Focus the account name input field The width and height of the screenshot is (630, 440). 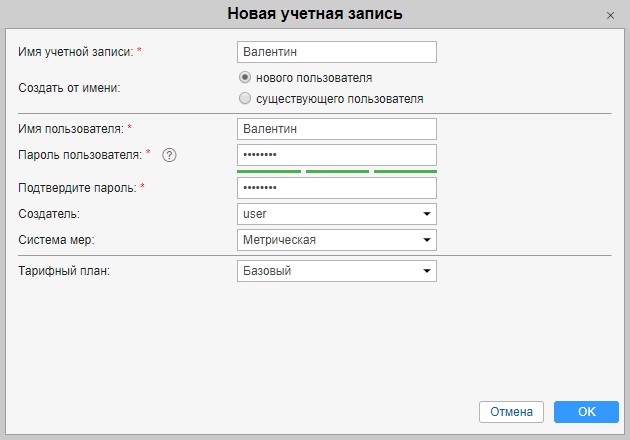[x=337, y=51]
